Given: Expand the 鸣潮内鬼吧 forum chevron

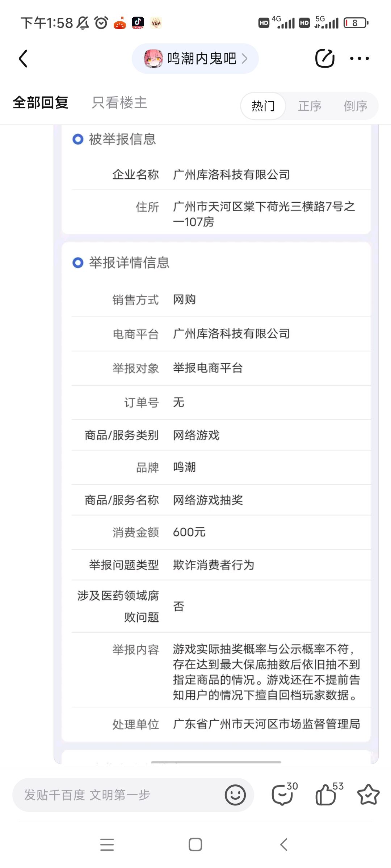Looking at the screenshot, I should (x=245, y=59).
